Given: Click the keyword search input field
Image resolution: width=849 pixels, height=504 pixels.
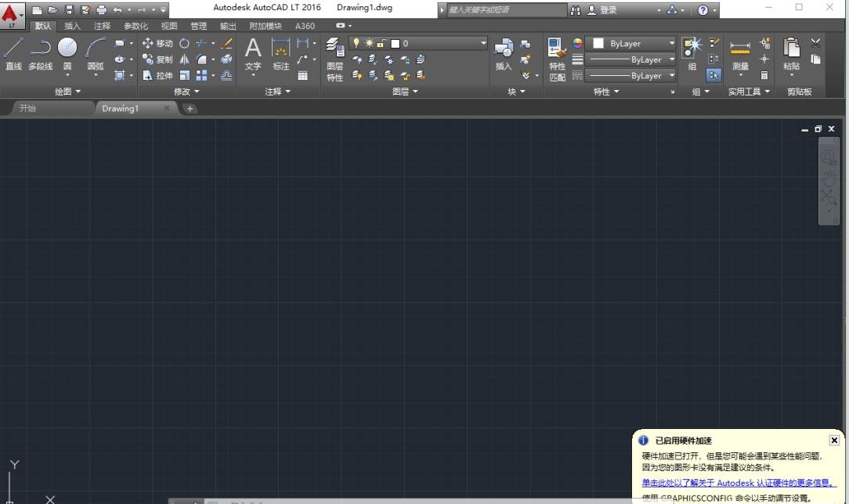Looking at the screenshot, I should pyautogui.click(x=506, y=9).
